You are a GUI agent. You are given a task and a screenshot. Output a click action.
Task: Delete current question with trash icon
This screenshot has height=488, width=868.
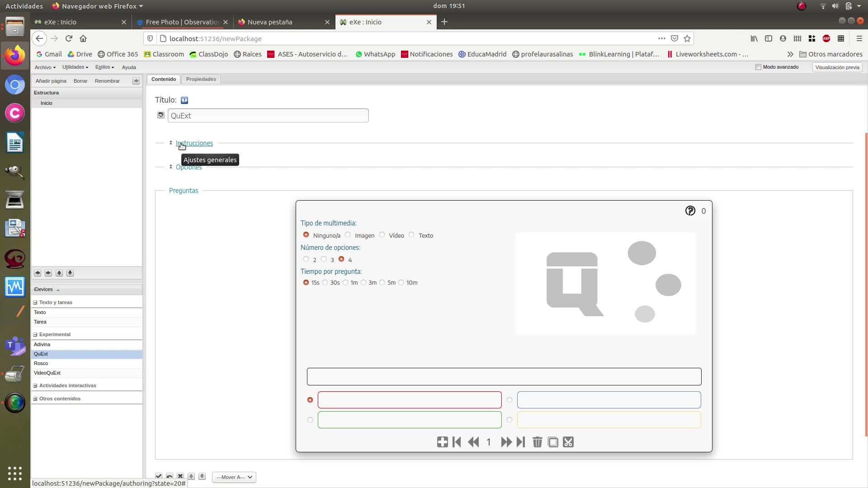(537, 442)
